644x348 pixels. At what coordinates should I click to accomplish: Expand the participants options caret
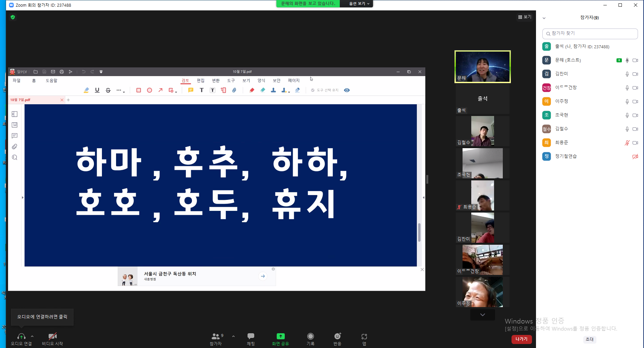233,336
